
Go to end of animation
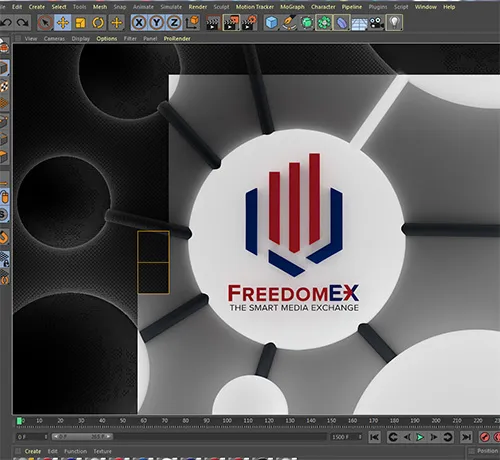click(x=466, y=437)
